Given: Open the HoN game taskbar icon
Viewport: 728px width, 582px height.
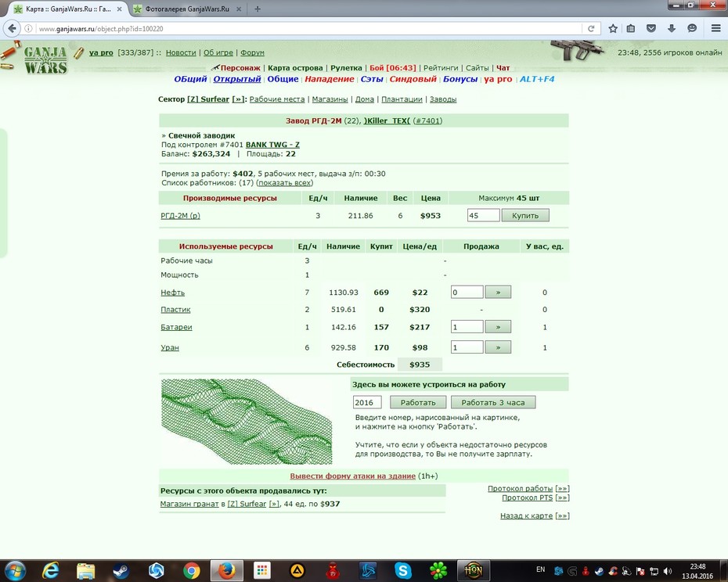Looking at the screenshot, I should click(x=473, y=571).
